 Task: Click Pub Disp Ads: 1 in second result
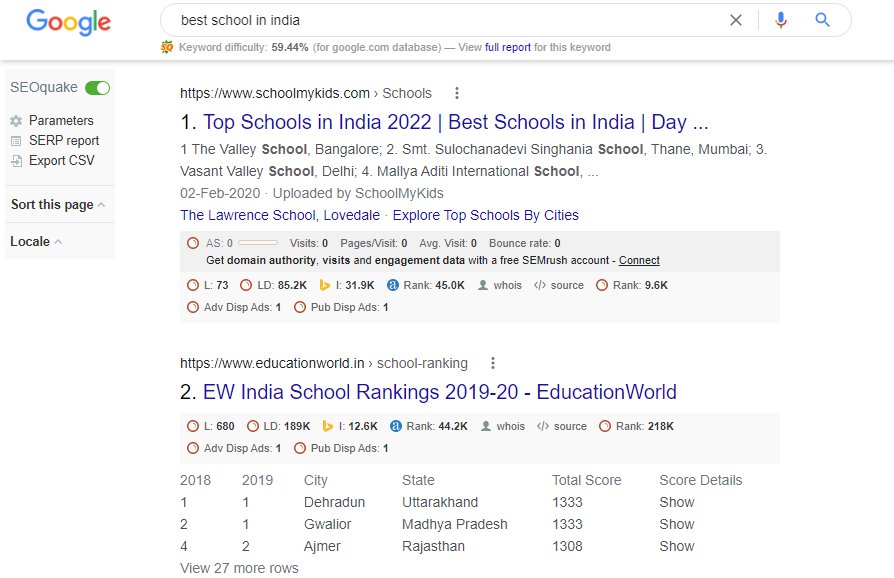coord(349,448)
